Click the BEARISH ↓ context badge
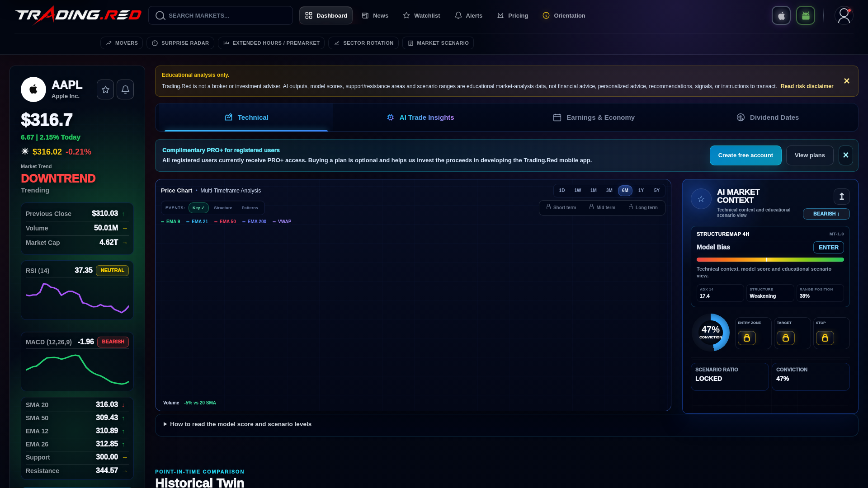Screen dimensions: 868x488 (826, 214)
